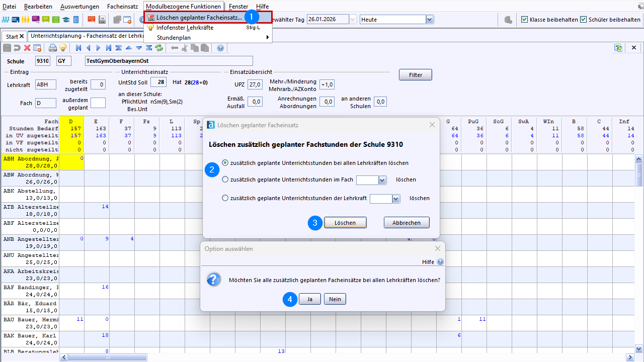Open the Fach dropdown in delete dialog
This screenshot has height=362, width=644.
click(382, 180)
